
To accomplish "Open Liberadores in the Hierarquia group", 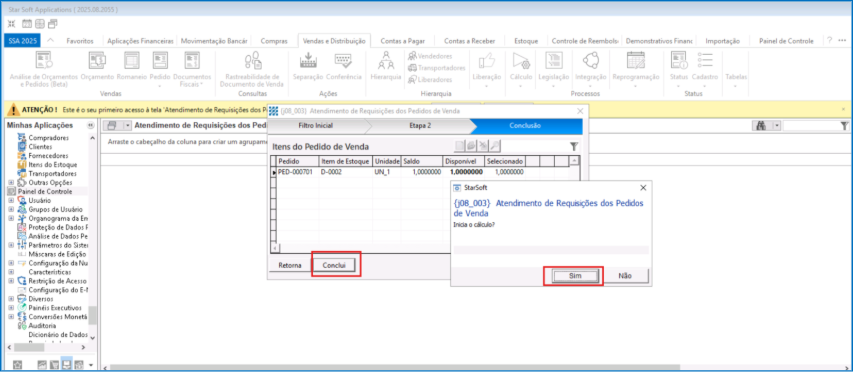I will click(430, 79).
